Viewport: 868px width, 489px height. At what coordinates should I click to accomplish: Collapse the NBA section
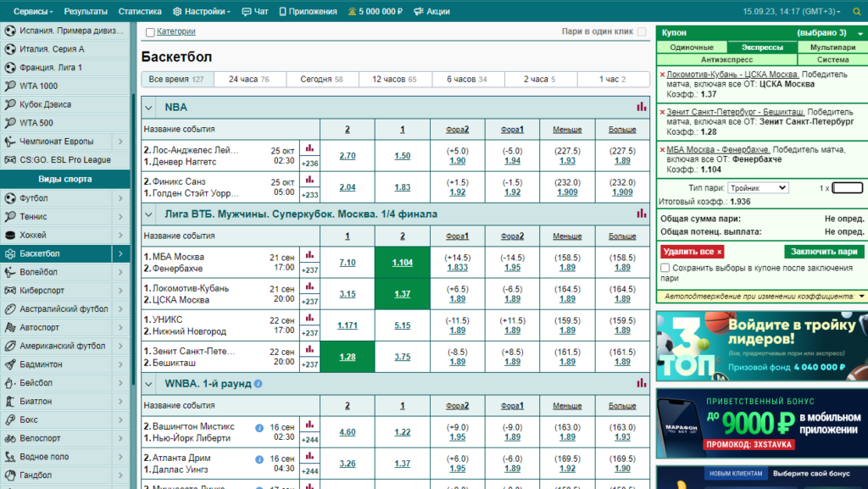[x=148, y=108]
